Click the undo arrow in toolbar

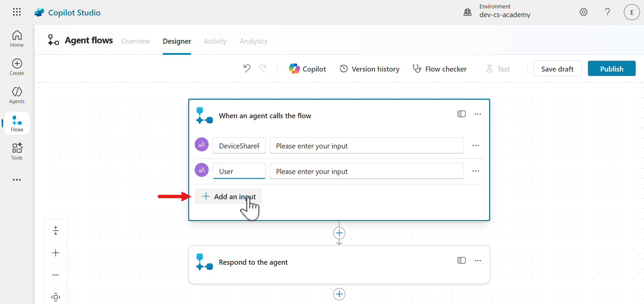247,69
